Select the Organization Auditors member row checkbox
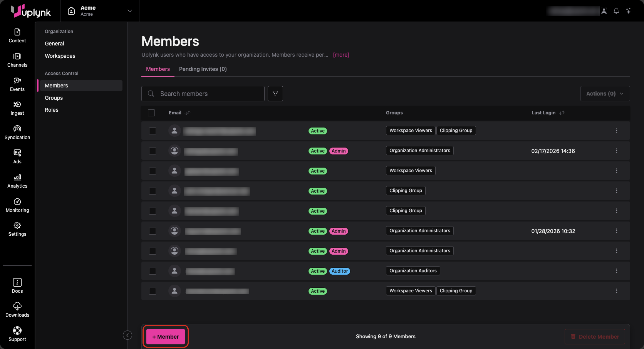This screenshot has height=349, width=644. click(x=152, y=271)
